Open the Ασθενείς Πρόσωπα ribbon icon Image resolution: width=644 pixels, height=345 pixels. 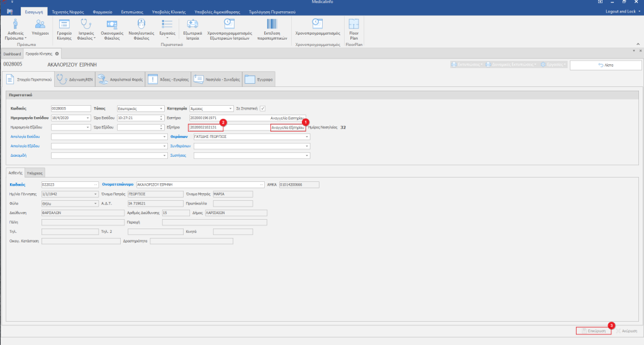point(16,25)
